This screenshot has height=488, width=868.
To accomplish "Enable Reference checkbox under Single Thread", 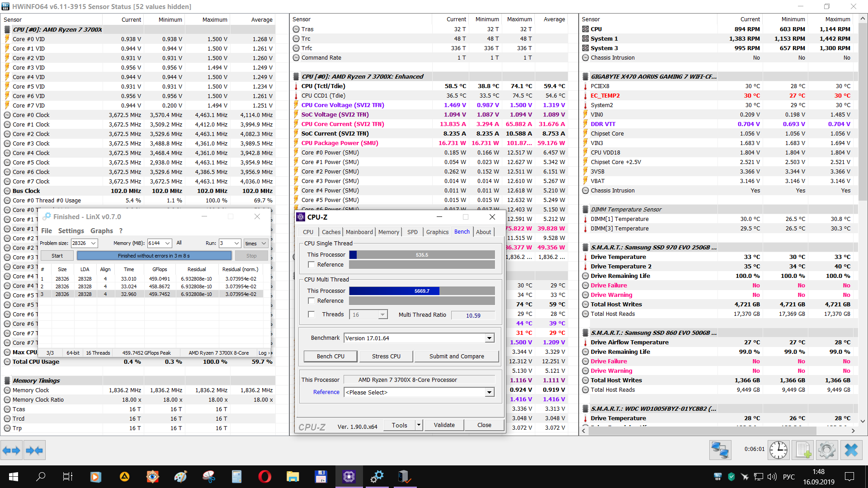I will (x=311, y=265).
